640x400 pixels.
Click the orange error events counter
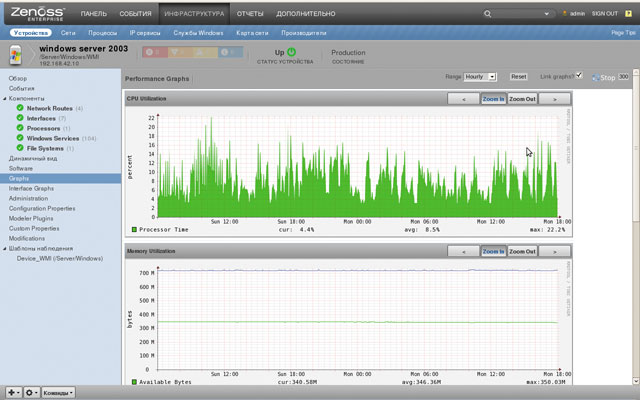coord(180,52)
